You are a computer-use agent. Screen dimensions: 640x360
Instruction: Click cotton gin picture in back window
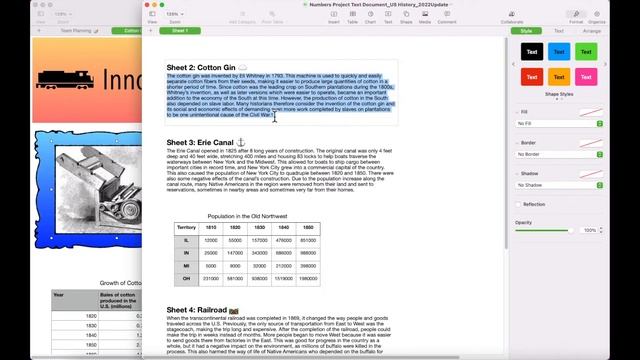pos(98,190)
